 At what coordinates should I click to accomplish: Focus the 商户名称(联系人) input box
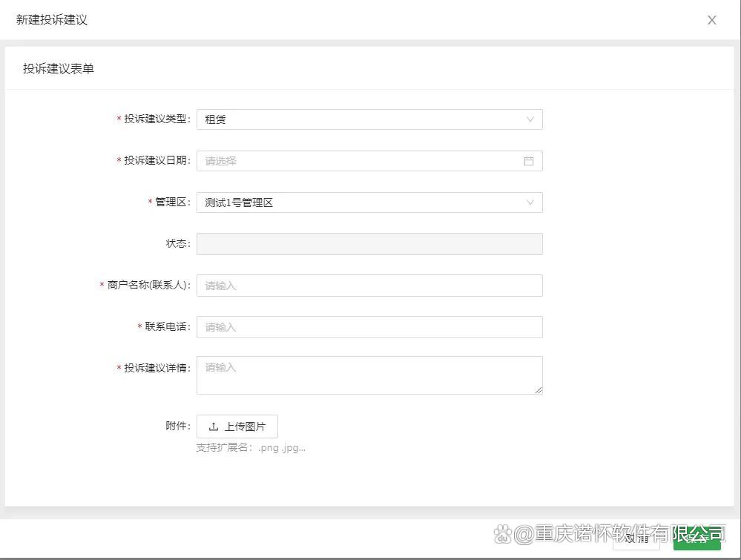coord(369,286)
